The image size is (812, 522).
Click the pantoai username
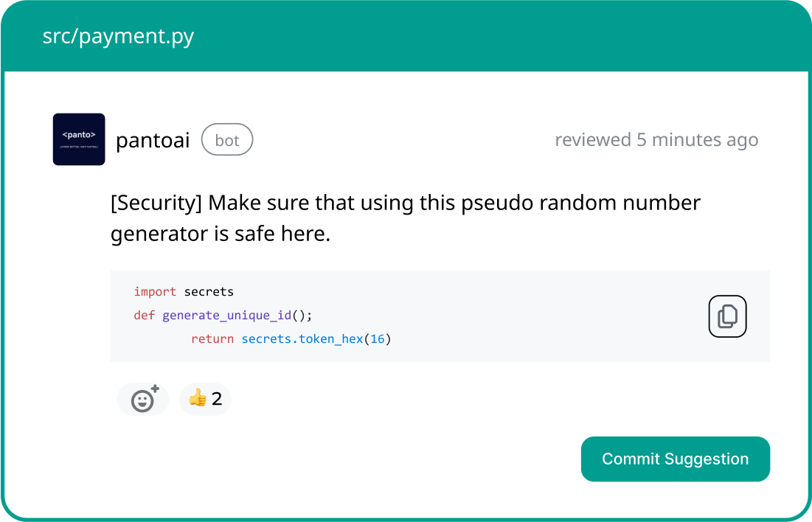(x=153, y=140)
